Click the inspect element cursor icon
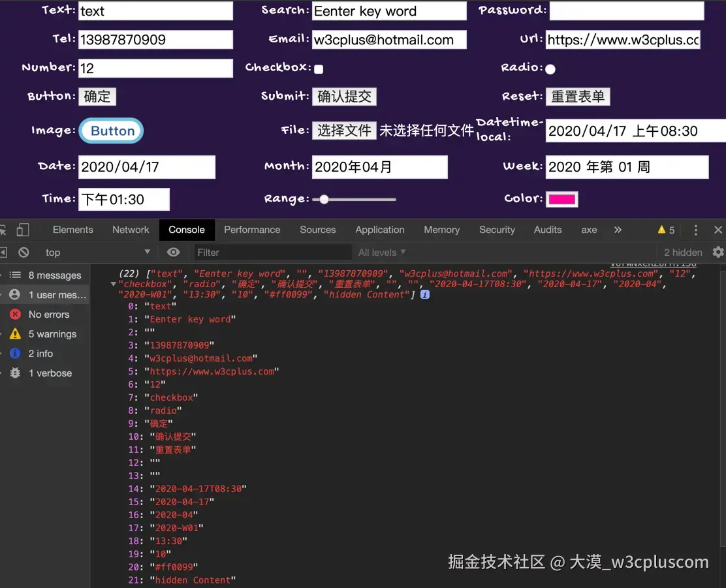The width and height of the screenshot is (726, 588). point(3,230)
